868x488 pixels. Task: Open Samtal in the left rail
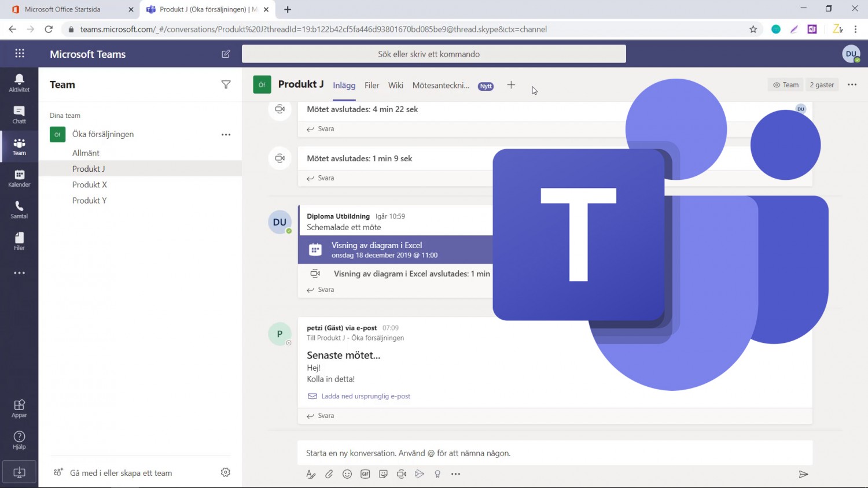click(19, 209)
